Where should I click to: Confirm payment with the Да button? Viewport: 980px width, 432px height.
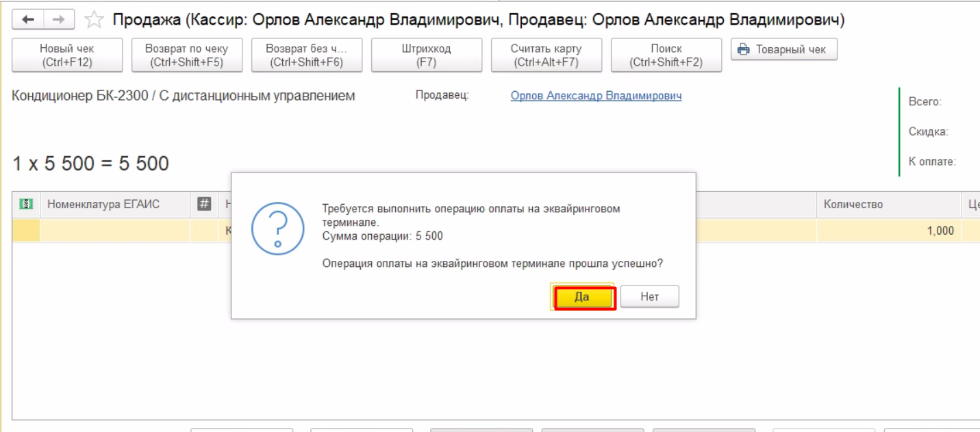coord(582,297)
